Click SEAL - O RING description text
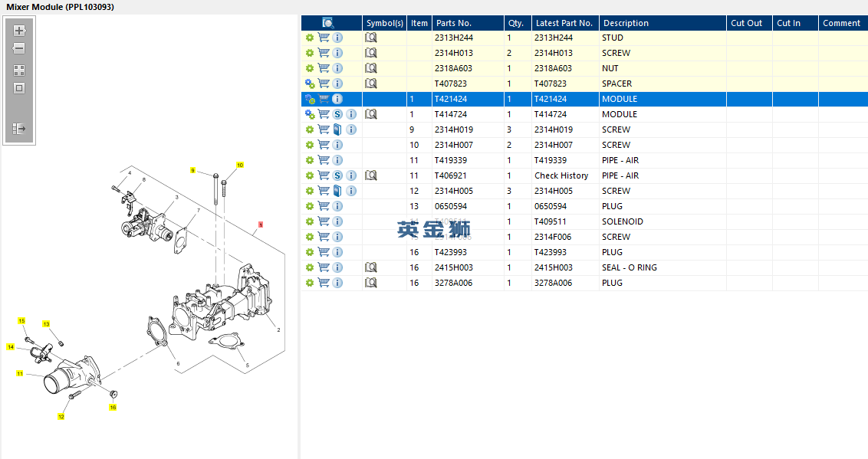 [x=630, y=267]
